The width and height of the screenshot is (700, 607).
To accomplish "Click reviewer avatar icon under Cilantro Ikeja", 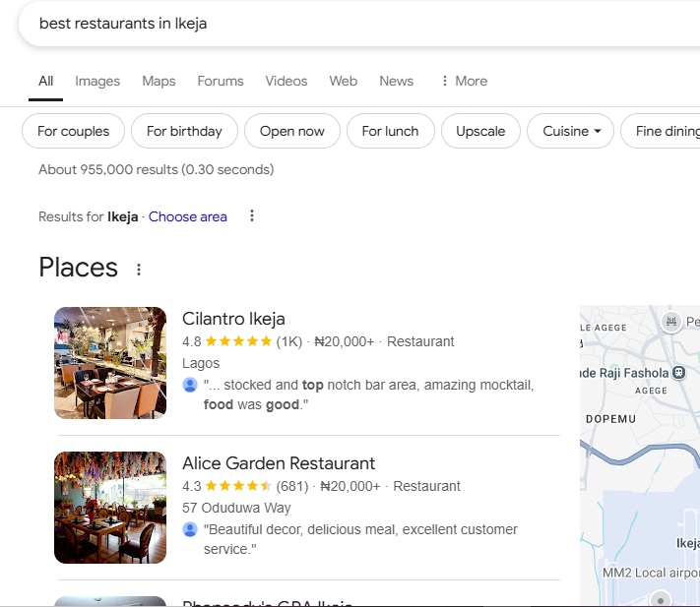I will [190, 385].
